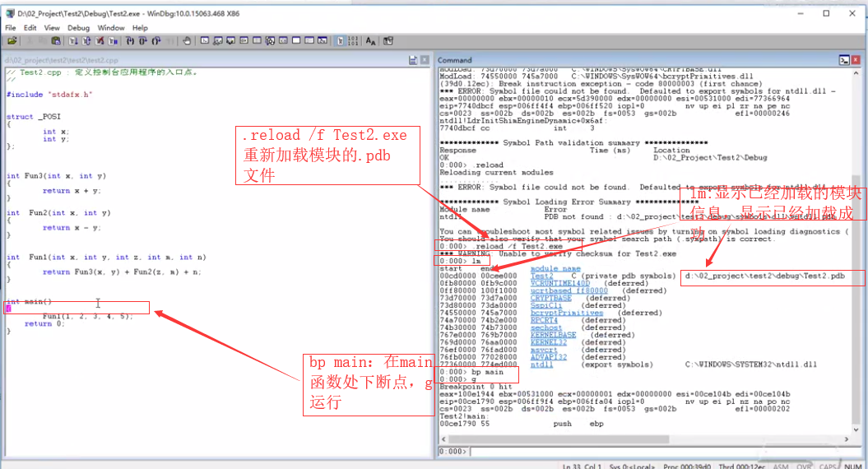
Task: Click the Restart debugging icon
Action: [x=86, y=41]
